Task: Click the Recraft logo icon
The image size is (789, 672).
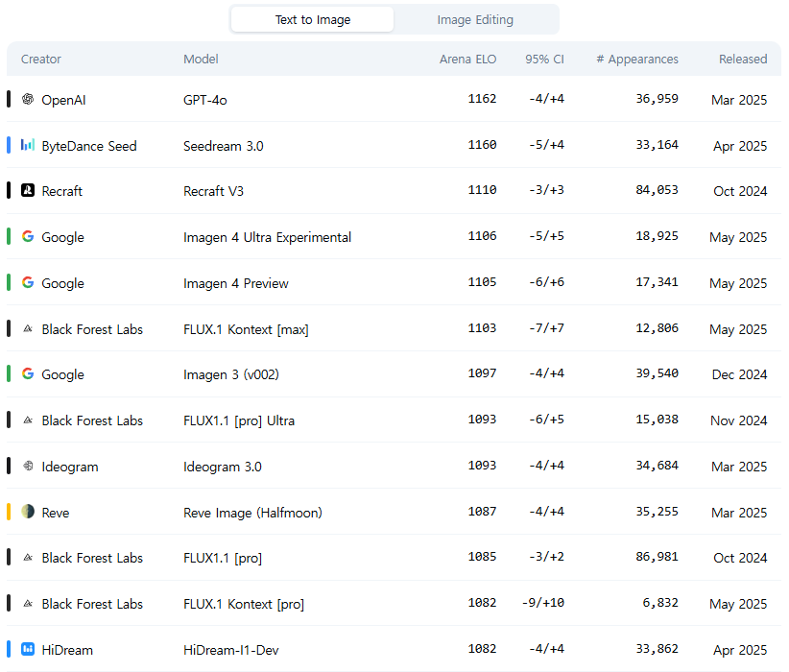Action: pyautogui.click(x=28, y=190)
